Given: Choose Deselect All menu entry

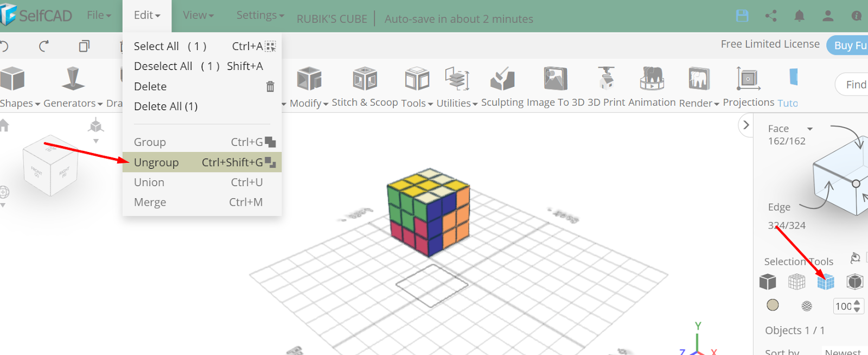Looking at the screenshot, I should pos(202,66).
